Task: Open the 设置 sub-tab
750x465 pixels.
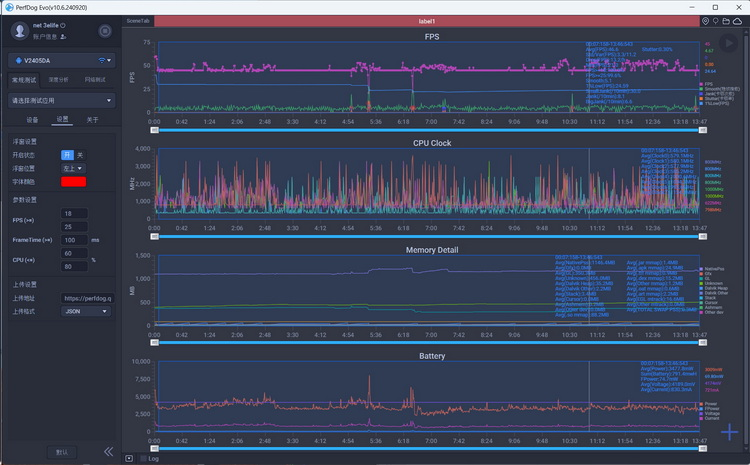Action: (62, 119)
